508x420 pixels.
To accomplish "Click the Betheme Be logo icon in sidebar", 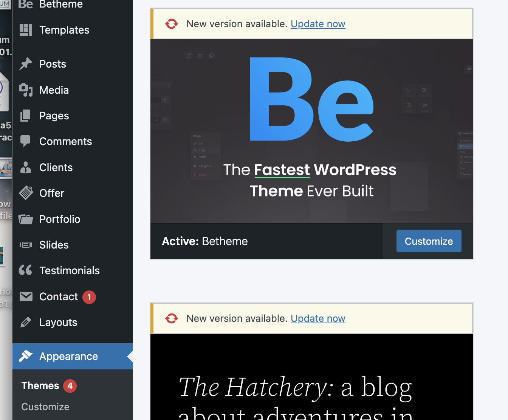I will (26, 4).
